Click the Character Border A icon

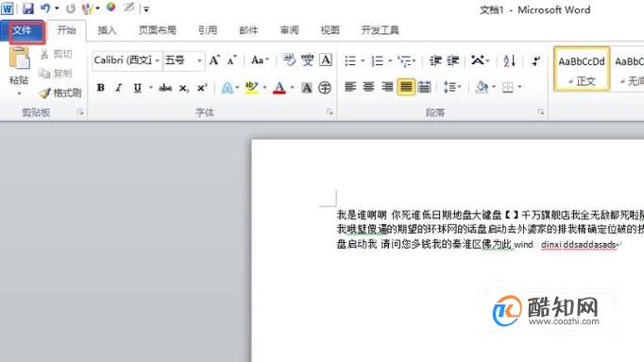(x=326, y=60)
